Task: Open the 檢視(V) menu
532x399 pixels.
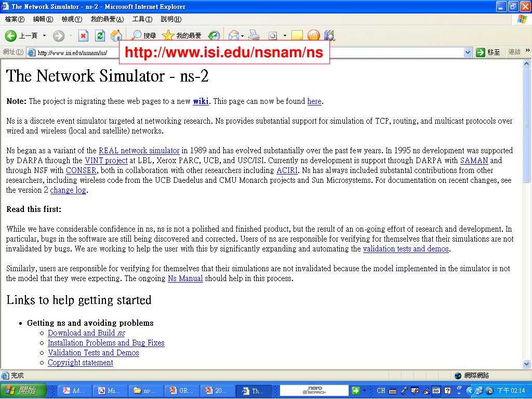Action: tap(72, 19)
